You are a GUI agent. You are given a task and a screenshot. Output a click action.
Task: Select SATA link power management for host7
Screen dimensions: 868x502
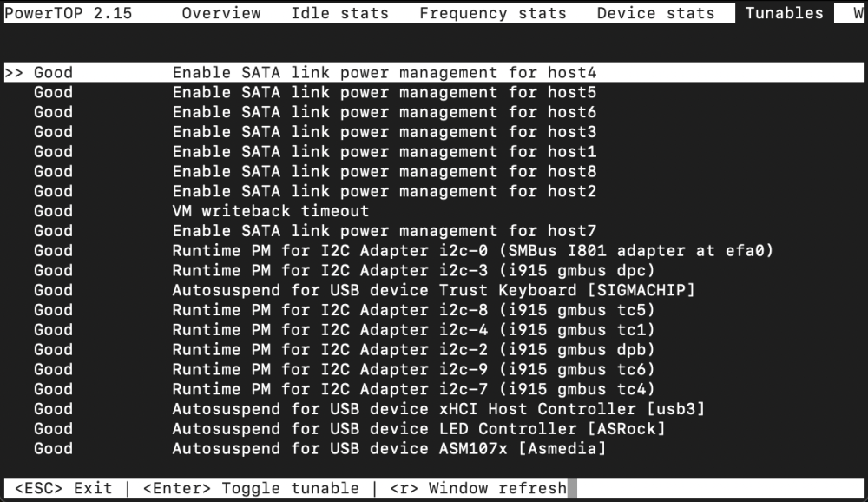coord(433,230)
